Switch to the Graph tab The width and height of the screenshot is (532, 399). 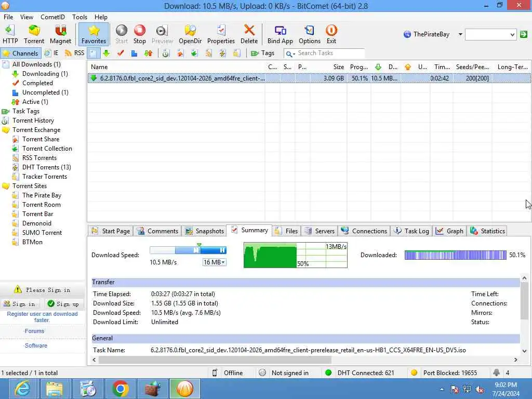point(449,231)
